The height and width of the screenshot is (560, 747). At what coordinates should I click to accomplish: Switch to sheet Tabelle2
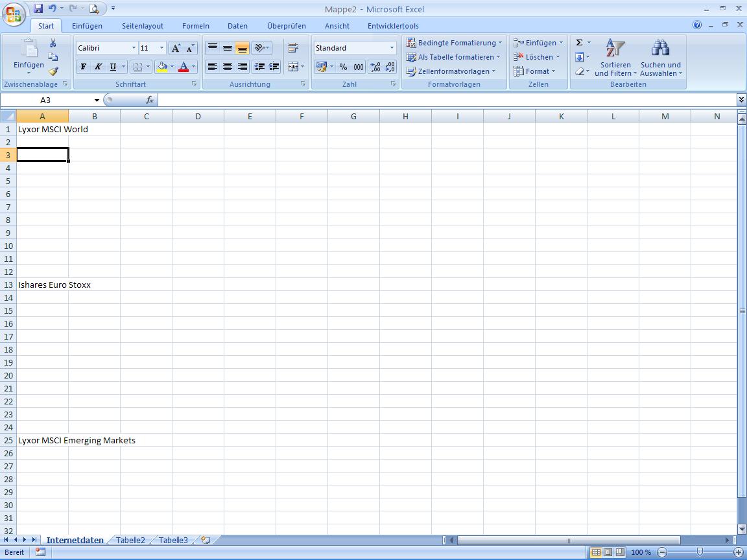130,540
